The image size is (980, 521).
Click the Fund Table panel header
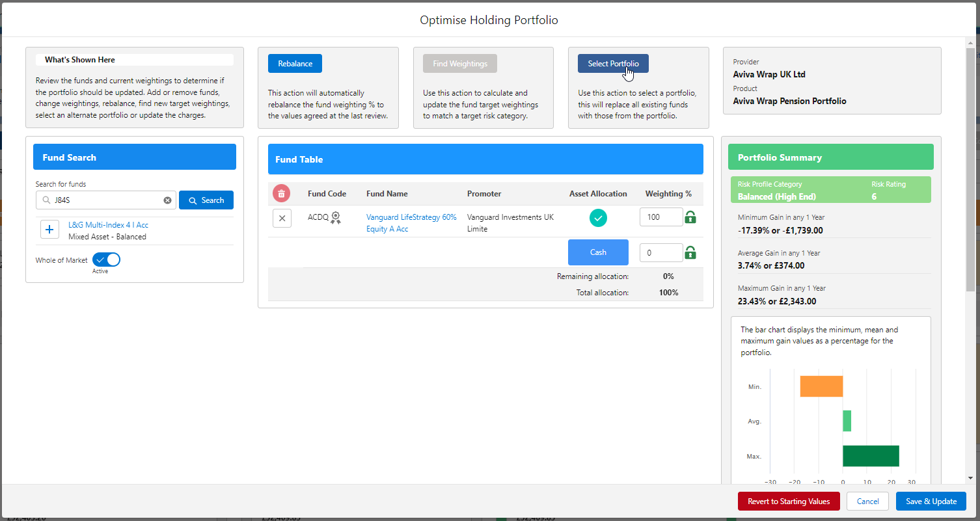[x=485, y=159]
